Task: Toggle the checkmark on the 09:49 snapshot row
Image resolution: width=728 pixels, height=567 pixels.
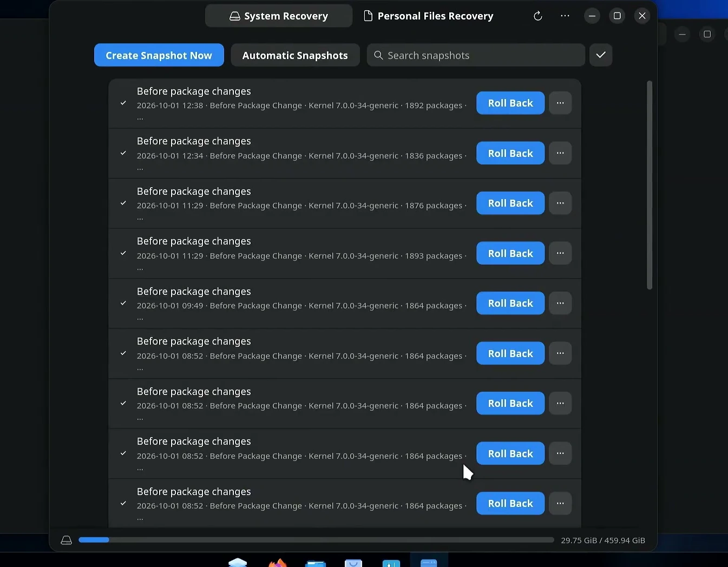Action: [x=123, y=303]
